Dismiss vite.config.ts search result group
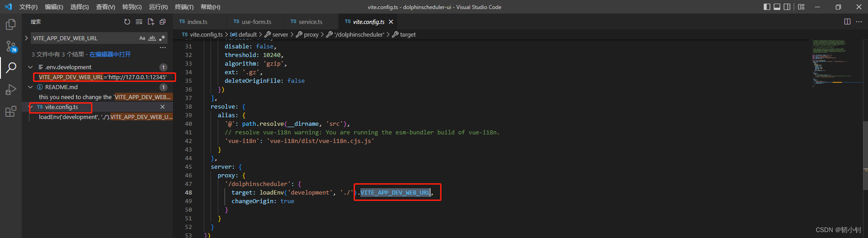This screenshot has width=868, height=238. (163, 107)
